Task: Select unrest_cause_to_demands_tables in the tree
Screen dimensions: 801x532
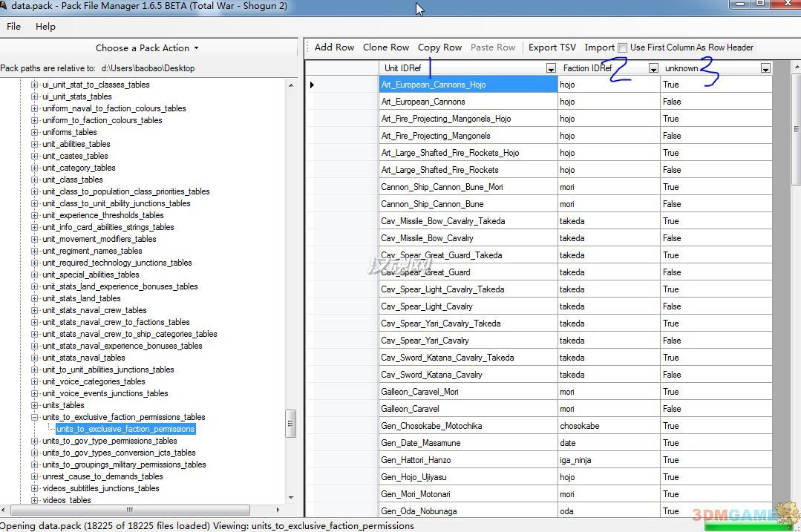Action: tap(102, 476)
